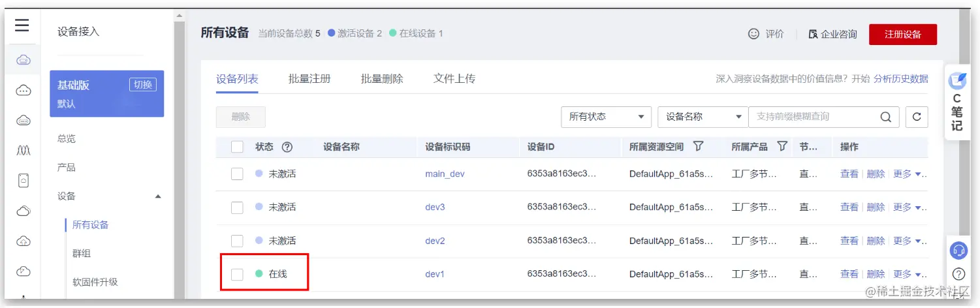Click the 企业咨询 consultation icon

[x=813, y=34]
